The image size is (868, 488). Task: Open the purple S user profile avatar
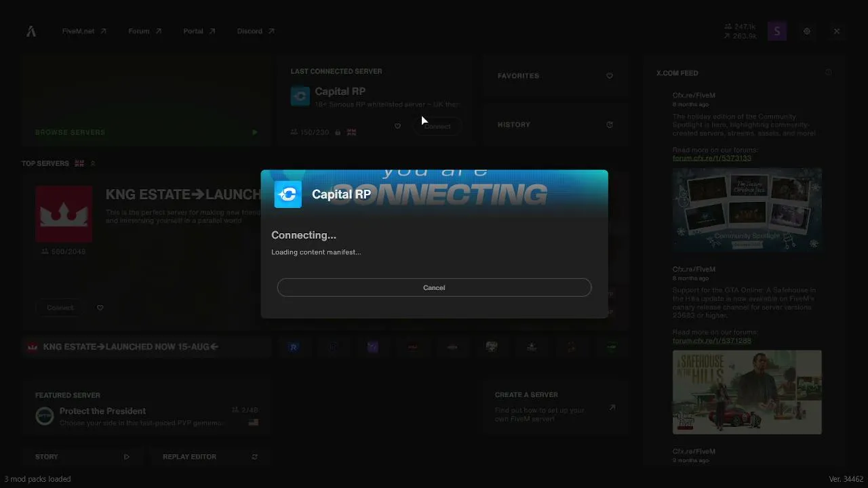coord(777,31)
